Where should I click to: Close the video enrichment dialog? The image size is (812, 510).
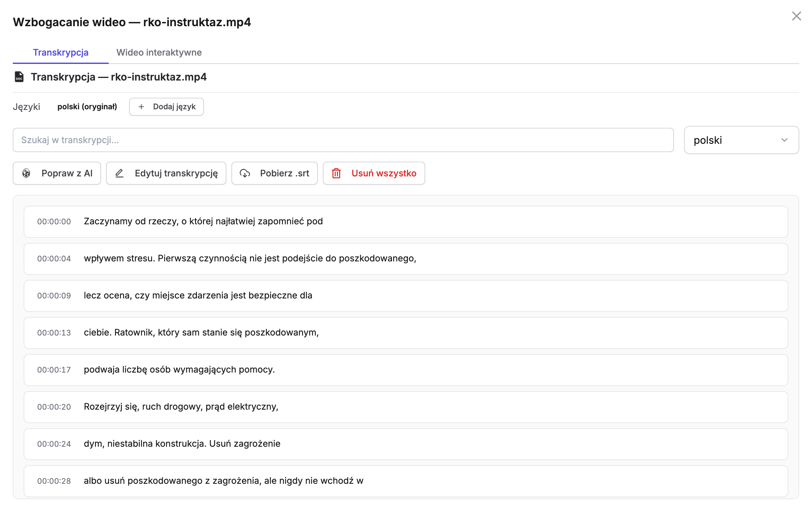click(796, 16)
